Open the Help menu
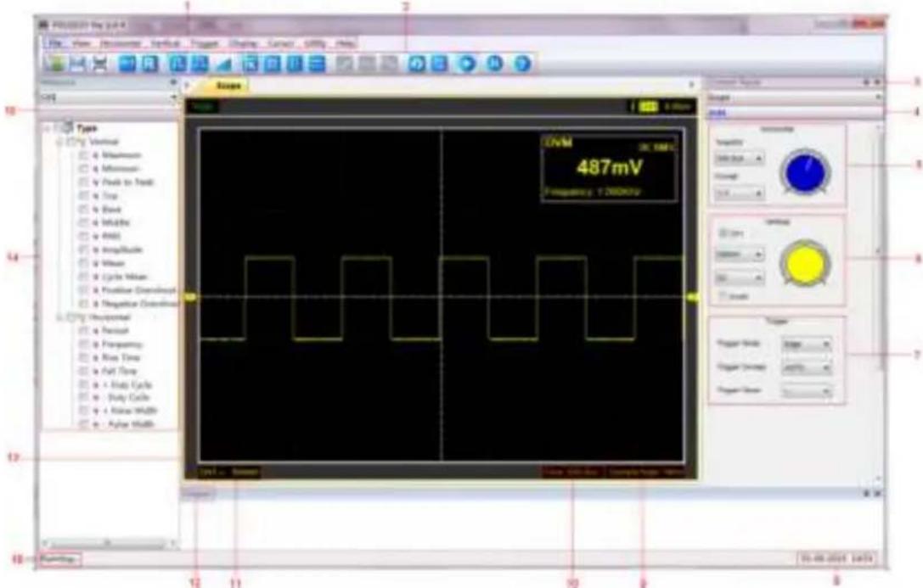This screenshot has height=588, width=923. 346,43
